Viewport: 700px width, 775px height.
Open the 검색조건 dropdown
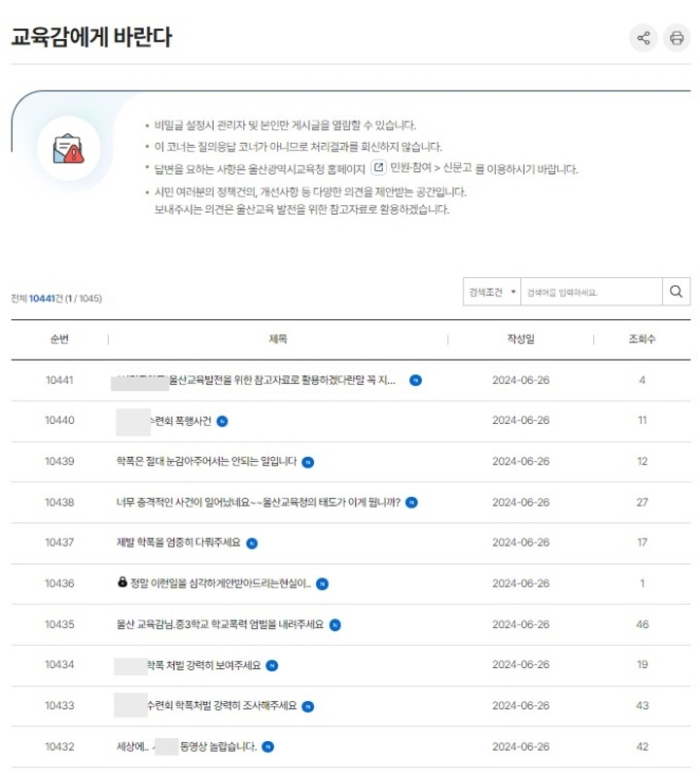[x=492, y=292]
